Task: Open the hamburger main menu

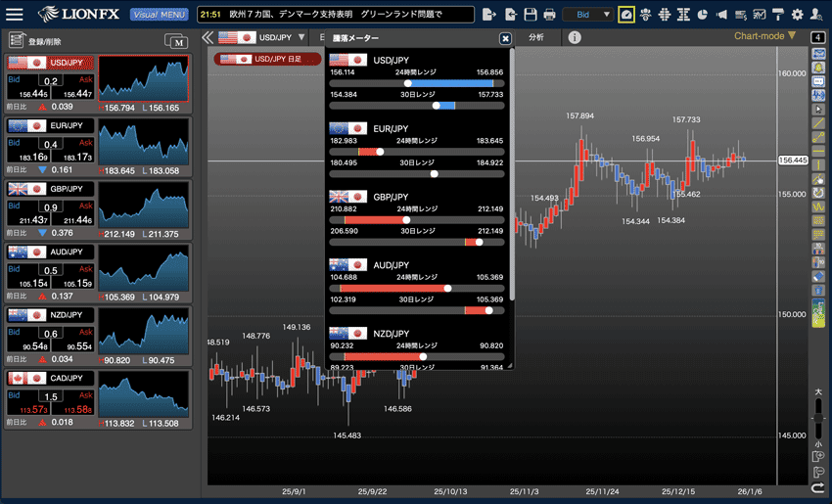Action: click(15, 15)
